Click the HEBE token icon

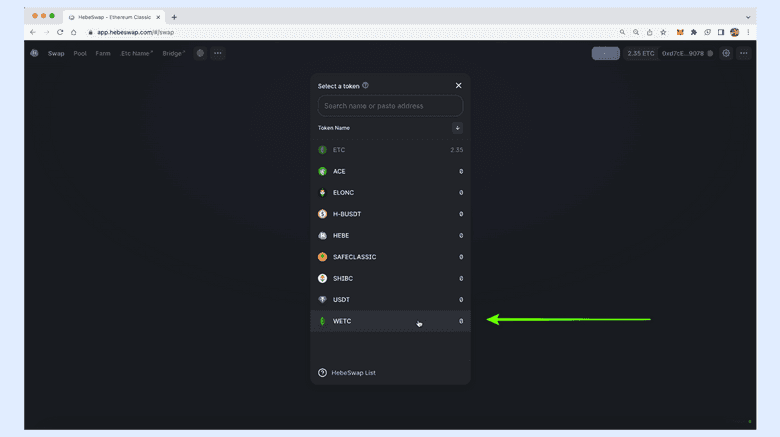pos(322,236)
